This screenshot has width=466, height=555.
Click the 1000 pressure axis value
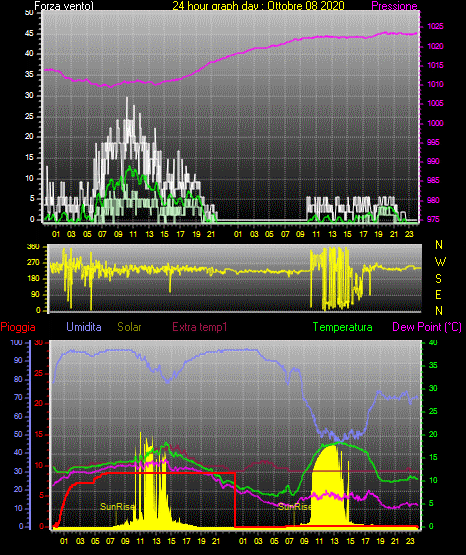pyautogui.click(x=435, y=123)
